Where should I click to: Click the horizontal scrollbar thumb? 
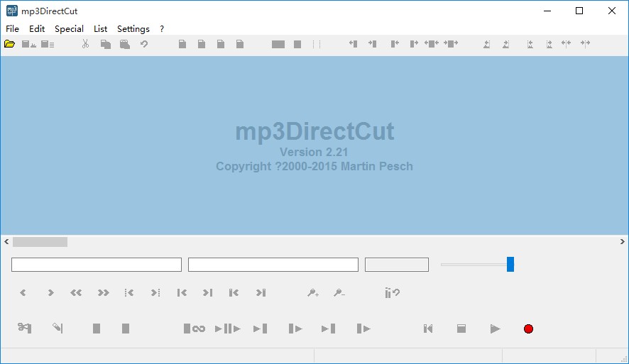pos(40,242)
